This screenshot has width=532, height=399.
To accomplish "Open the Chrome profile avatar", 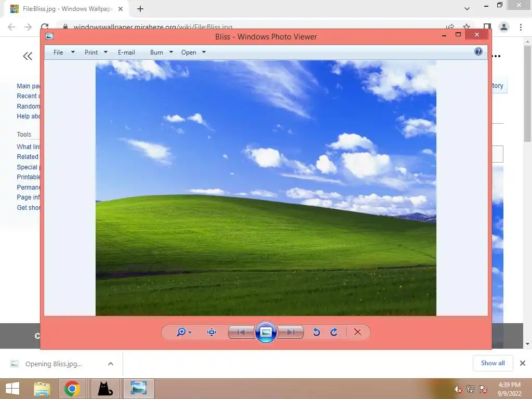I will coord(504,27).
